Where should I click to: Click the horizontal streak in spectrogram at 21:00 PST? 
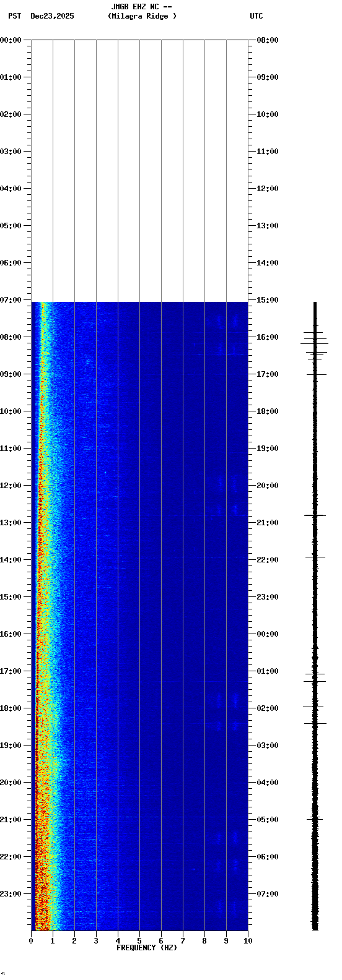pos(139,817)
